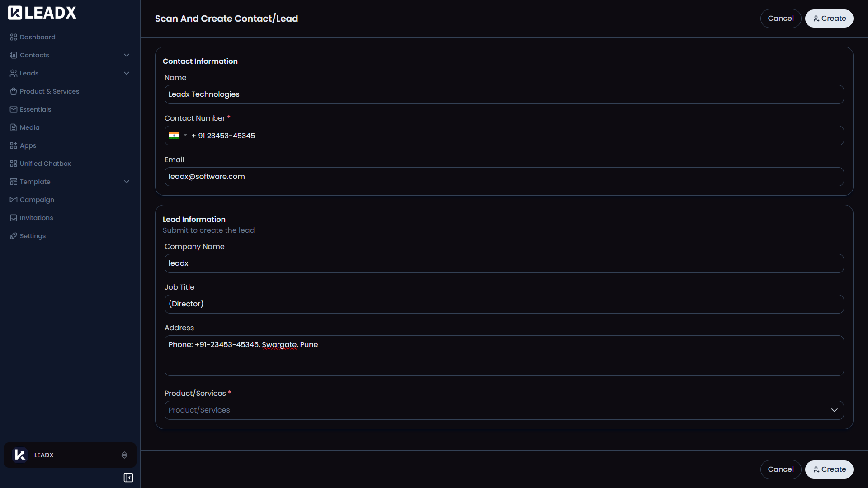Click the Product & Services bag icon

point(14,91)
